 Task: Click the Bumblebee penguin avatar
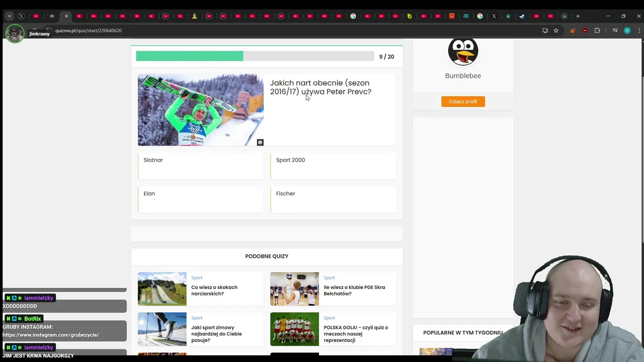[463, 51]
